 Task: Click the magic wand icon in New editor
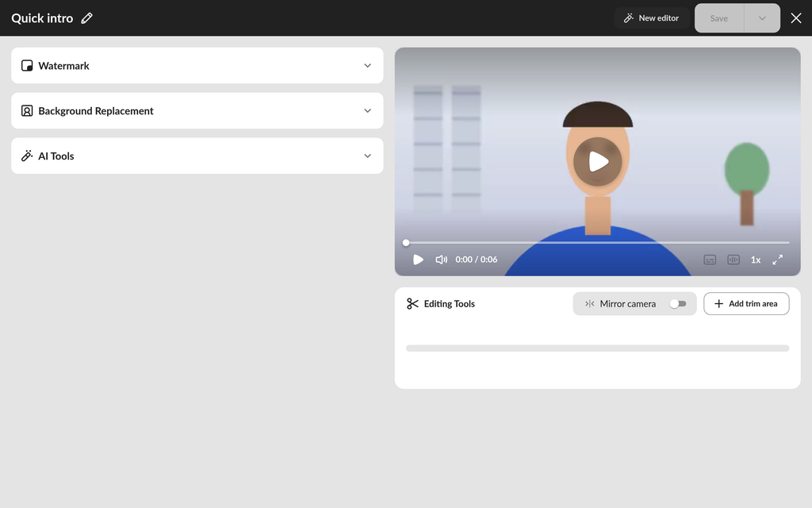(x=629, y=18)
